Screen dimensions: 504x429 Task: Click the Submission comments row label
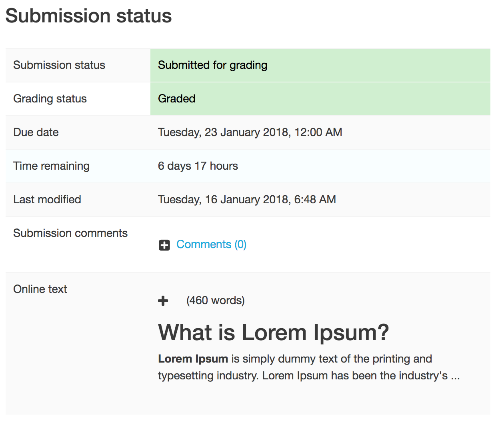(x=70, y=233)
